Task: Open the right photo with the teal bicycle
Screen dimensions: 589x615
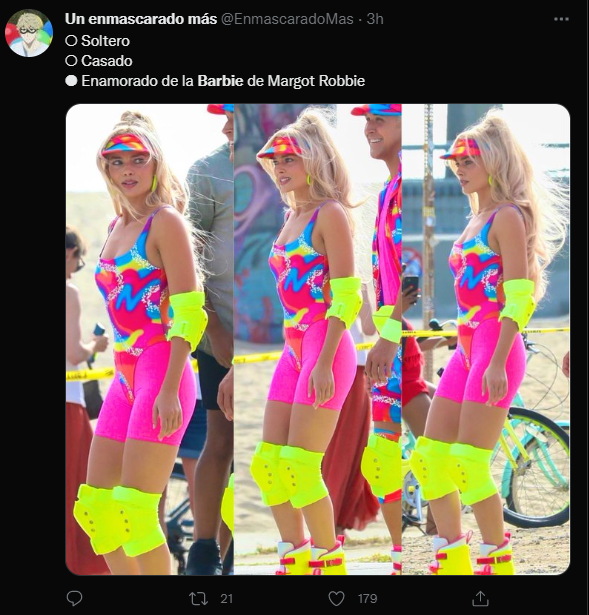Action: (x=486, y=339)
